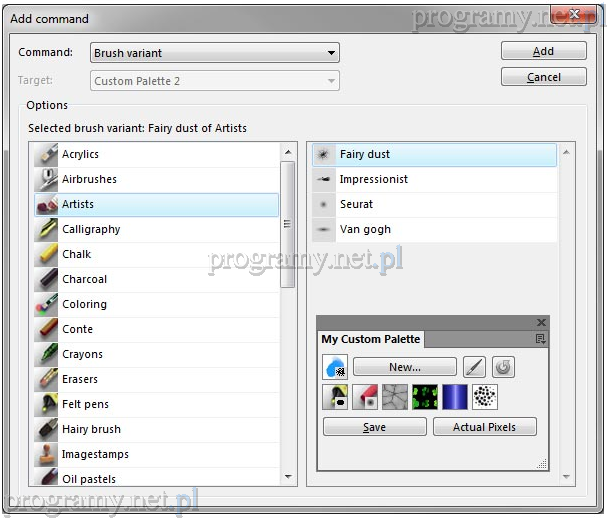Click the blue cloud icon in custom palette
608x518 pixels.
tap(336, 367)
